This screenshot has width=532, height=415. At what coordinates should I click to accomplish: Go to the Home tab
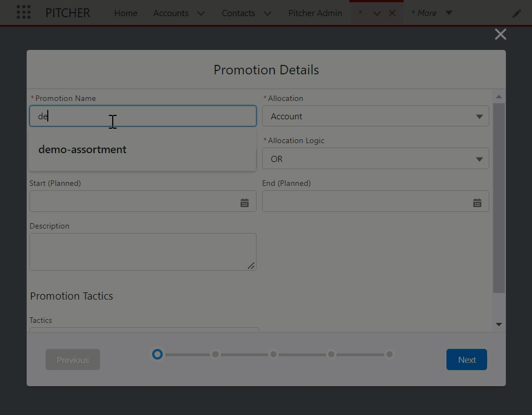pos(126,13)
